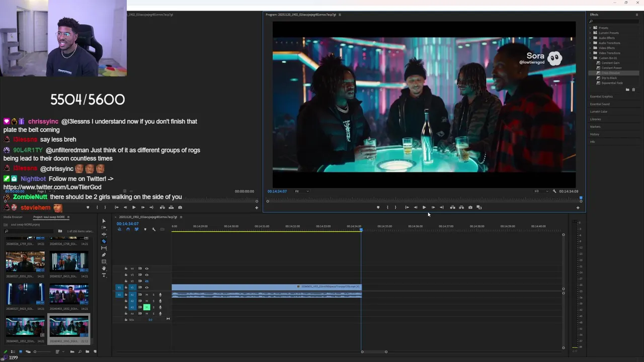The image size is (644, 362).
Task: Play the Source monitor
Action: pyautogui.click(x=134, y=207)
